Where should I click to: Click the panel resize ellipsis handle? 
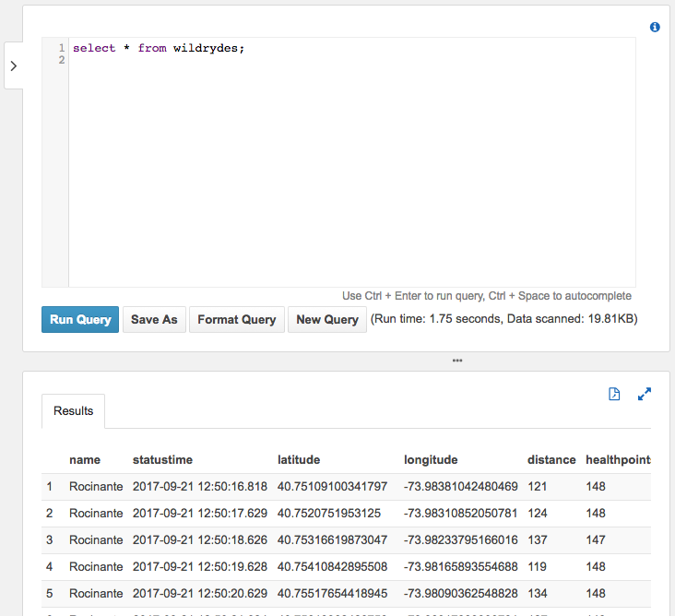tap(457, 361)
